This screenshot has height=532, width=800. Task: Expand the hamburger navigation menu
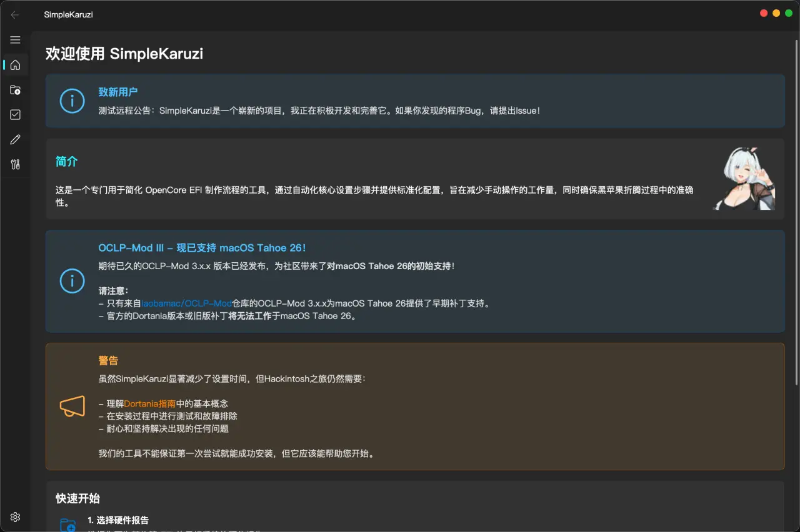pyautogui.click(x=15, y=40)
